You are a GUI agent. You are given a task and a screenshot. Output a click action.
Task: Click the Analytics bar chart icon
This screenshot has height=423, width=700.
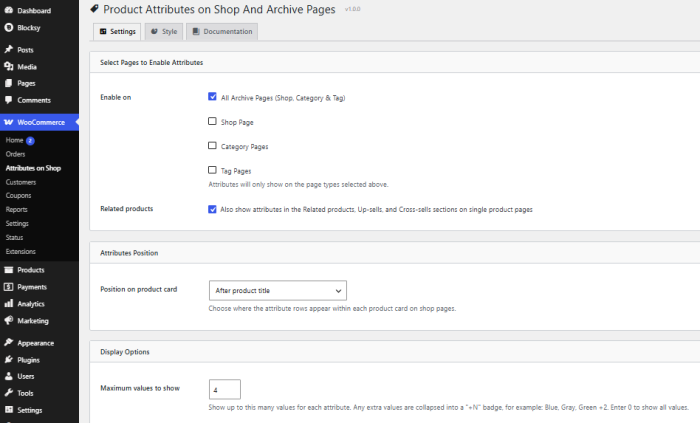click(x=8, y=303)
